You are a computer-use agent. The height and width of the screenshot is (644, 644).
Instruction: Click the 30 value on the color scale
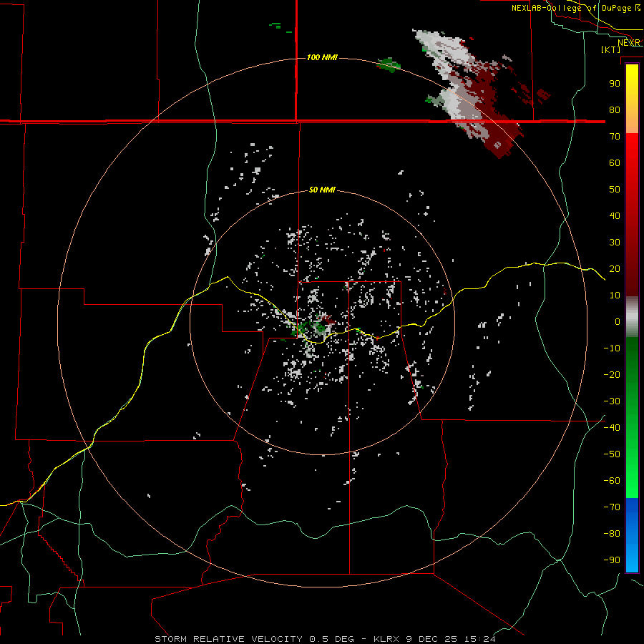click(x=615, y=243)
